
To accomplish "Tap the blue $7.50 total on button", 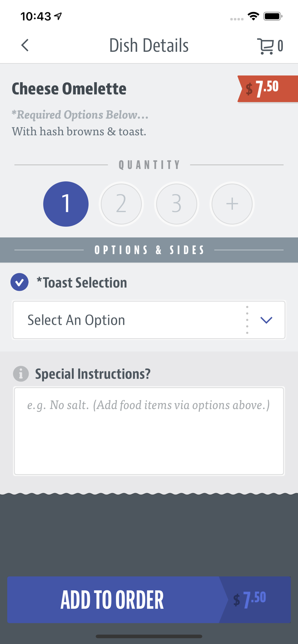I will click(x=250, y=600).
